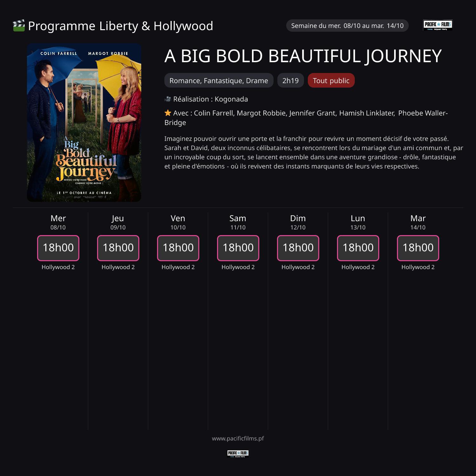Click the 2h19 duration tag
This screenshot has width=476, height=476.
coord(290,81)
